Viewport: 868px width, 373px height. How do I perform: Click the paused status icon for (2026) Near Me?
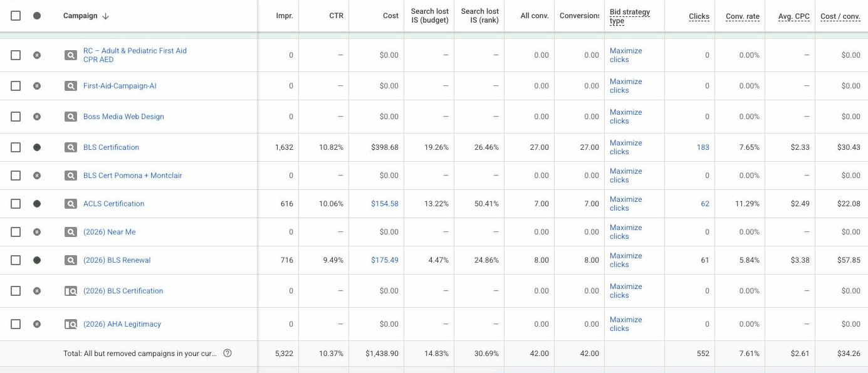(37, 232)
